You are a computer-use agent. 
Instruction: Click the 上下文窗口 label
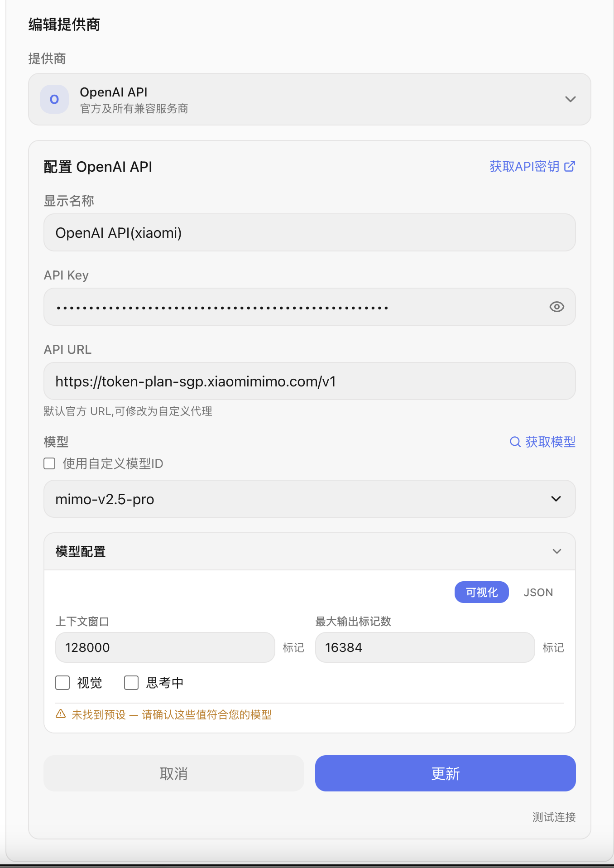pyautogui.click(x=82, y=621)
